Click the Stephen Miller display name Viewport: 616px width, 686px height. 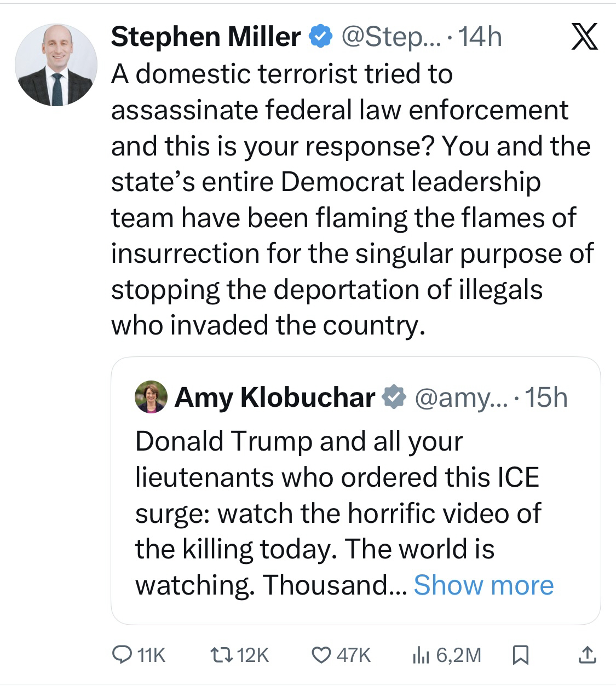point(205,37)
